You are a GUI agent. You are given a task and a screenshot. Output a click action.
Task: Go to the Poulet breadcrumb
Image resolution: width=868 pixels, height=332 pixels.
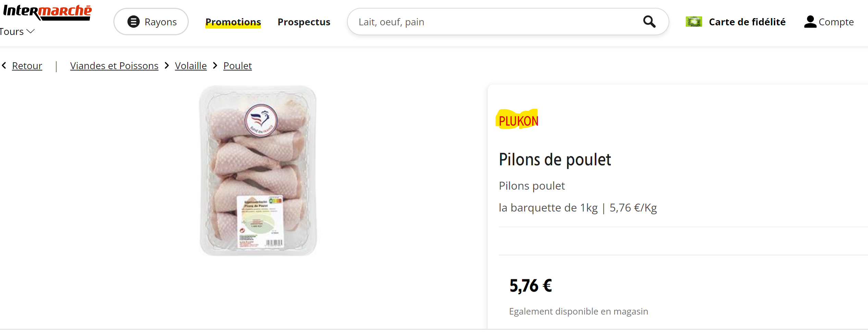[x=237, y=66]
